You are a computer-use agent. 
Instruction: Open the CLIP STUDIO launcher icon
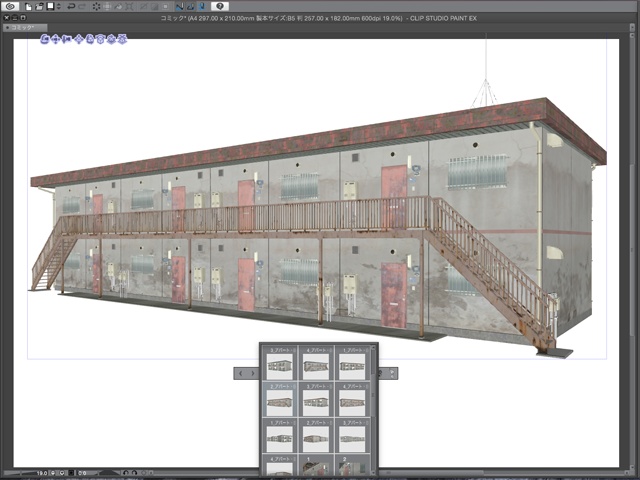(10, 6)
